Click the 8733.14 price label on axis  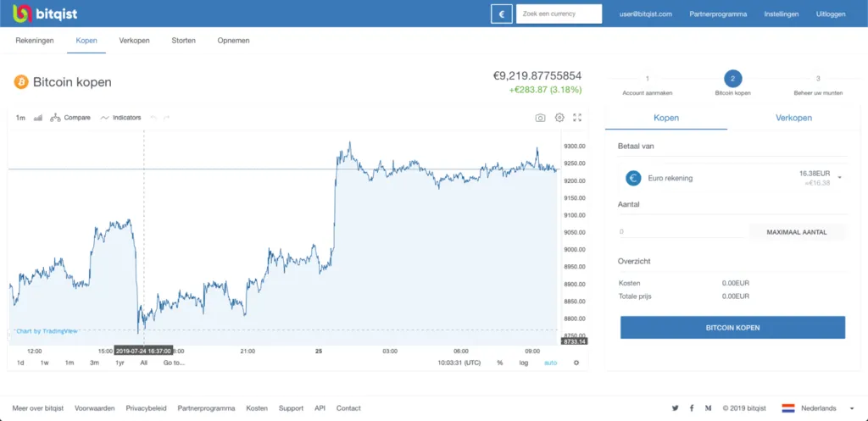575,342
